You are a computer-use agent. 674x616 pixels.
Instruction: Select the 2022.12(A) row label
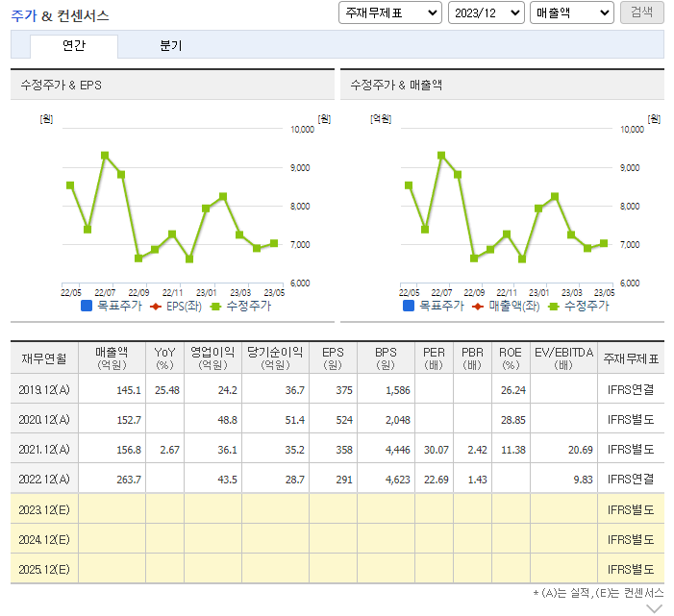point(44,479)
